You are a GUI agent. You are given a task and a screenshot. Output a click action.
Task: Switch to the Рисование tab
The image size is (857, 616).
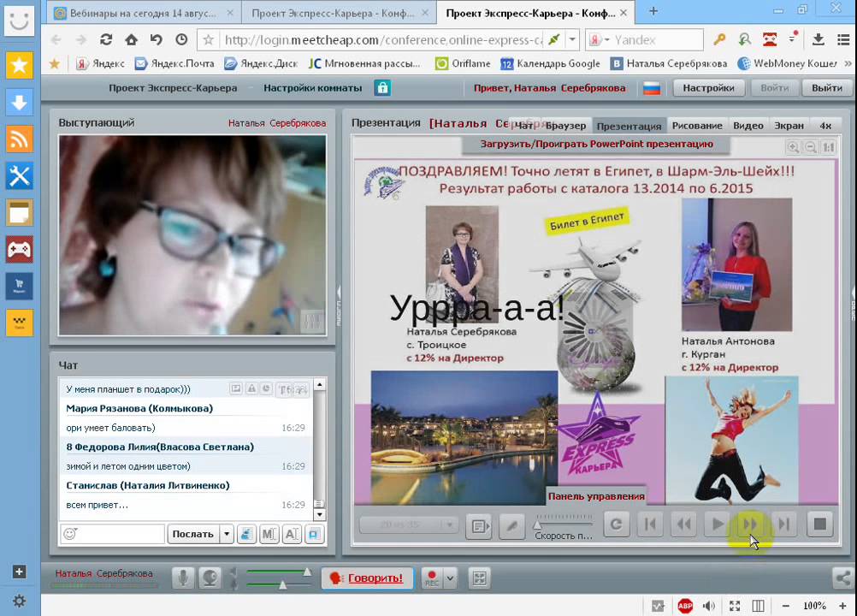point(697,126)
